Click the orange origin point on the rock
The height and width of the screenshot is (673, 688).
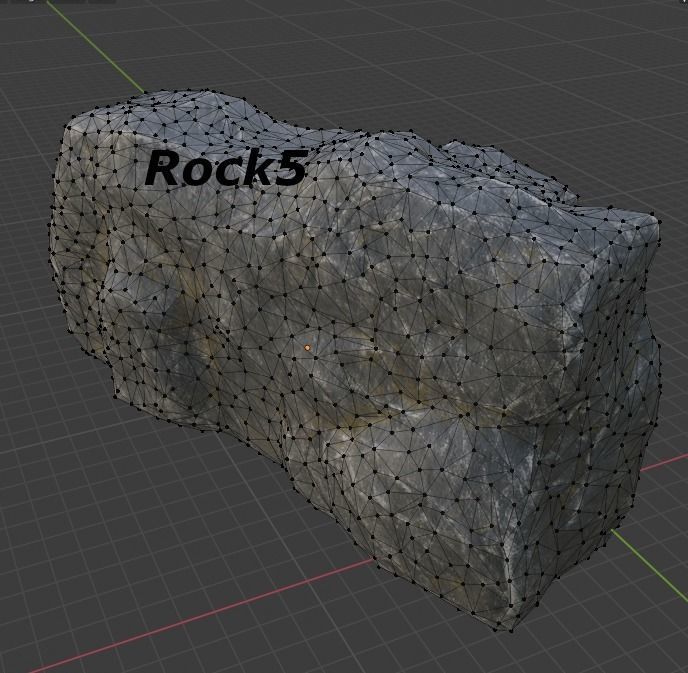307,348
